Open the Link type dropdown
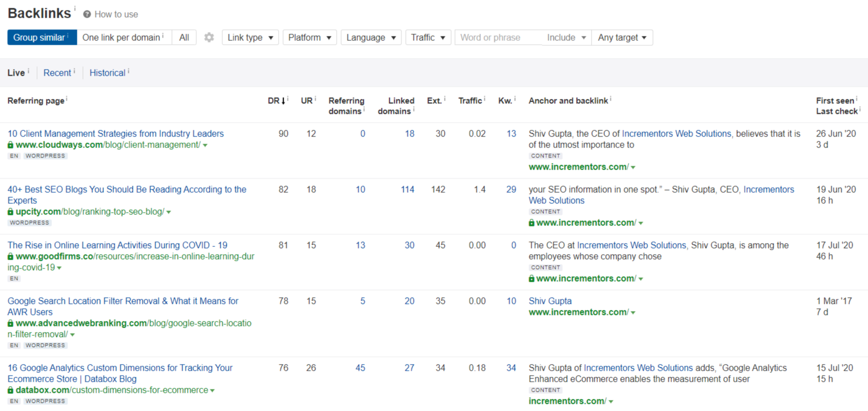Image resolution: width=868 pixels, height=411 pixels. (x=250, y=38)
